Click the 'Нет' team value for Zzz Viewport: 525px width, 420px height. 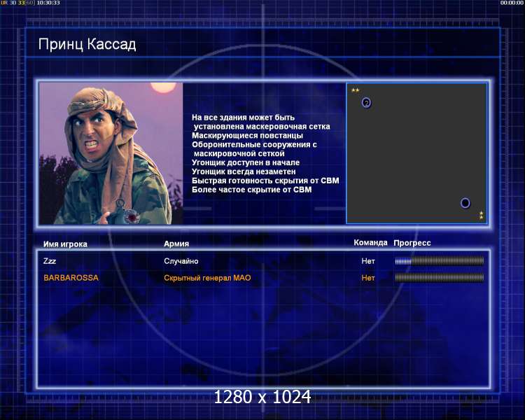[368, 261]
